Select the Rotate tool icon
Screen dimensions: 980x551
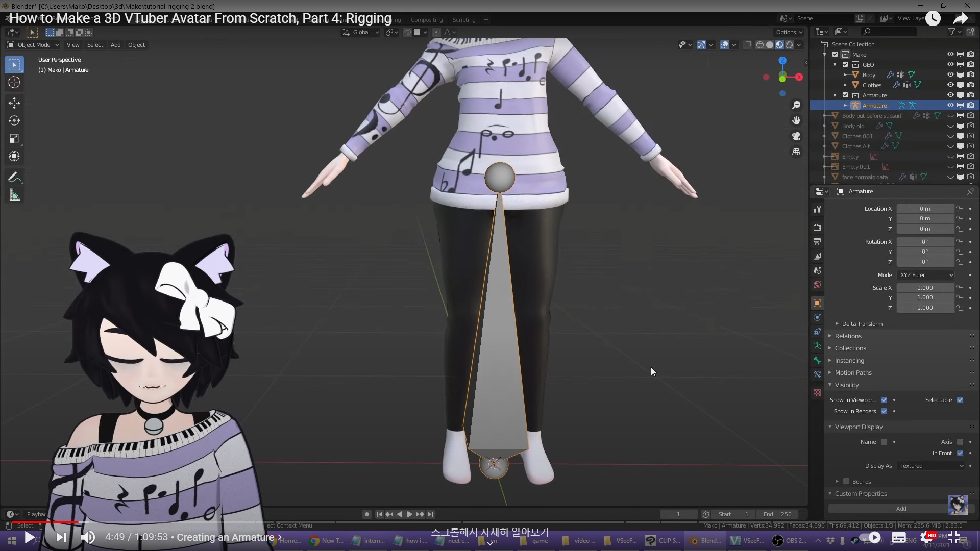pos(14,121)
